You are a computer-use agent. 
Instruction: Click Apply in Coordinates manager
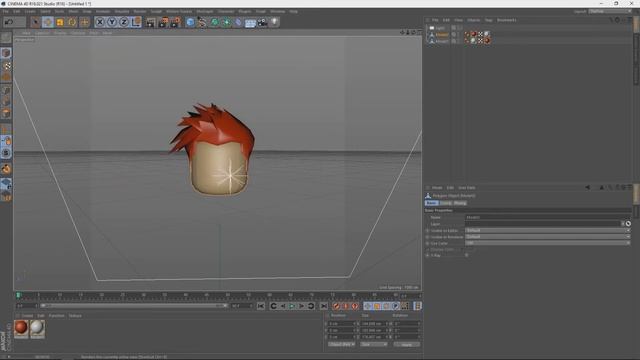pyautogui.click(x=407, y=344)
